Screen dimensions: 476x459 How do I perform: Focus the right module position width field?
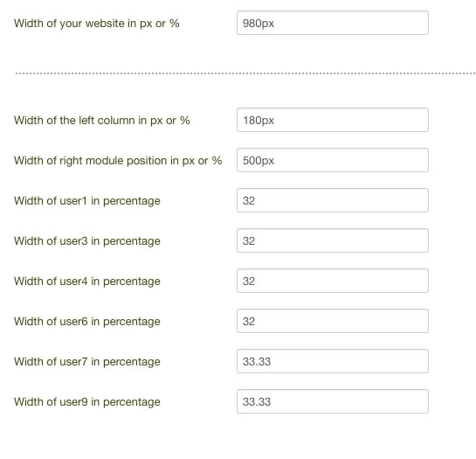coord(333,160)
